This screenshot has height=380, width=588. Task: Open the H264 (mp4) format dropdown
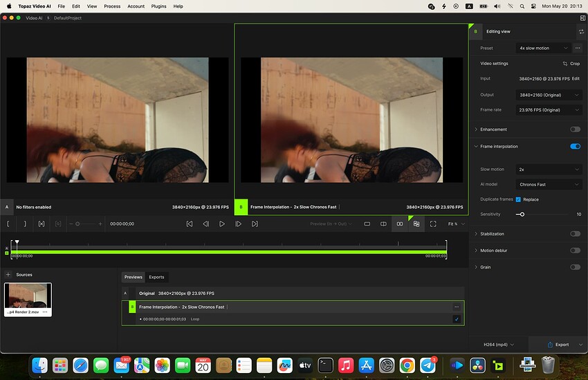coord(499,345)
